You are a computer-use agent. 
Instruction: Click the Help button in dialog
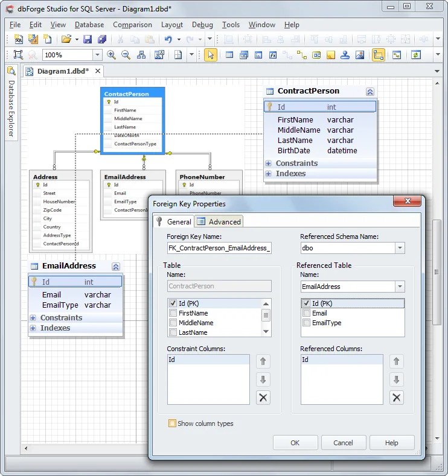[391, 443]
